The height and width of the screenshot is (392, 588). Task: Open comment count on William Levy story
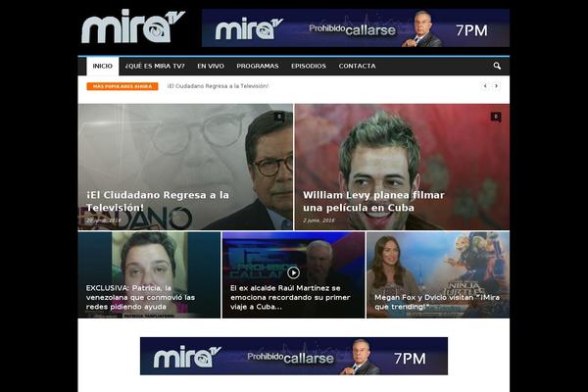[496, 117]
